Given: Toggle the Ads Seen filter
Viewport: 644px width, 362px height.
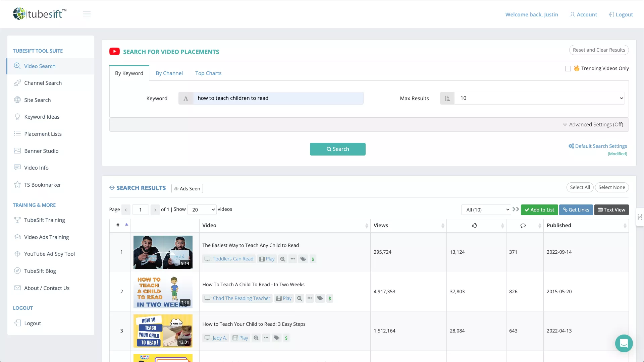Looking at the screenshot, I should 187,188.
